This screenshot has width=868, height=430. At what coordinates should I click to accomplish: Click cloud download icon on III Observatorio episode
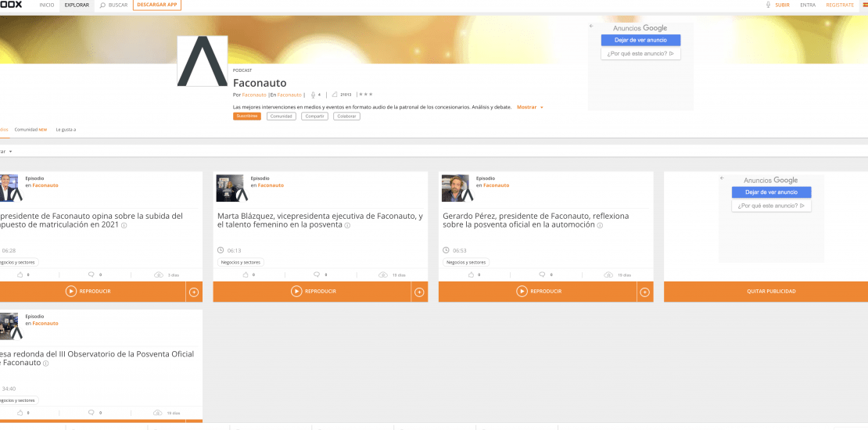coord(158,413)
